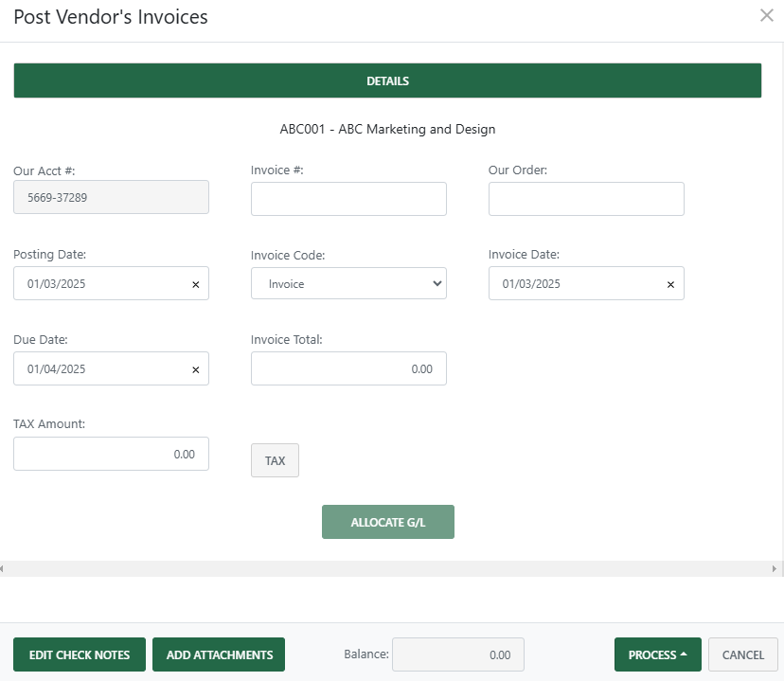Viewport: 784px width, 681px height.
Task: Clear the Invoice Date field
Action: click(669, 283)
